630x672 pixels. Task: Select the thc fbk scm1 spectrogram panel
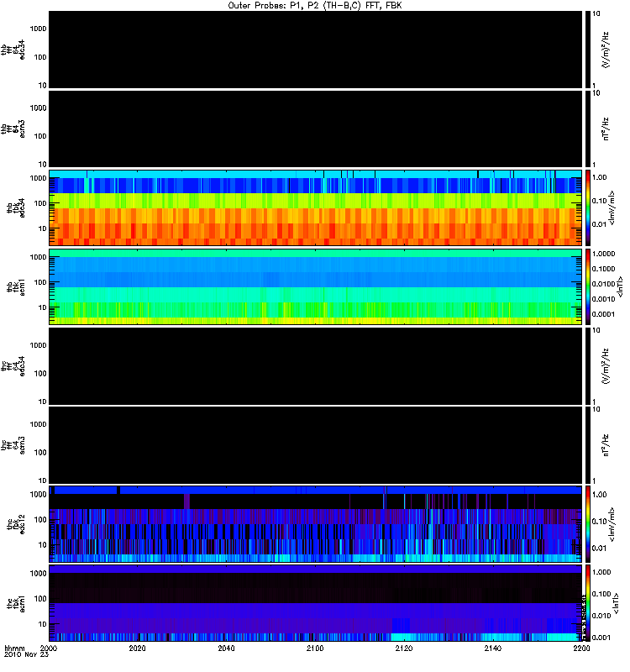pos(316,603)
